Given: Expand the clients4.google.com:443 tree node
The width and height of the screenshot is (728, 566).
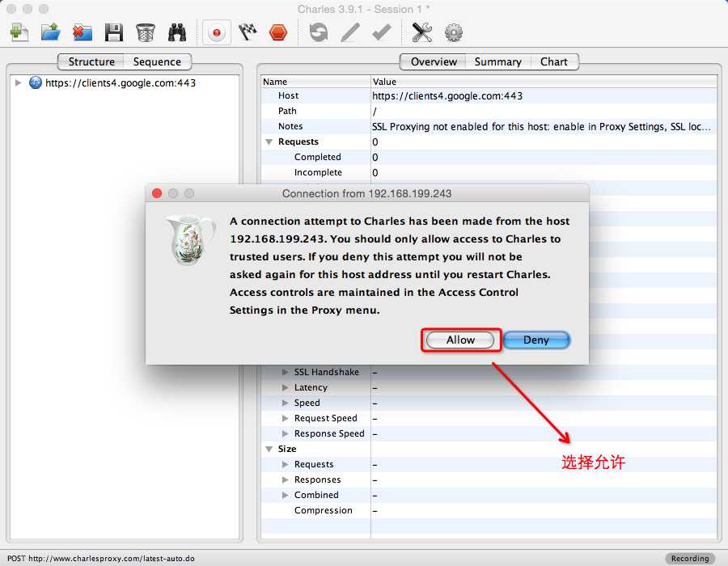Looking at the screenshot, I should [x=18, y=83].
